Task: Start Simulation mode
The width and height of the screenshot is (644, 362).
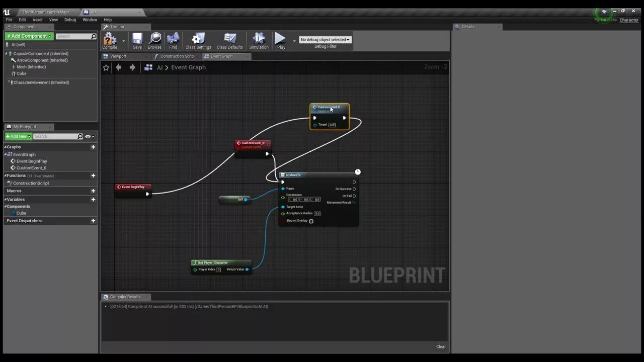Action: coord(259,41)
